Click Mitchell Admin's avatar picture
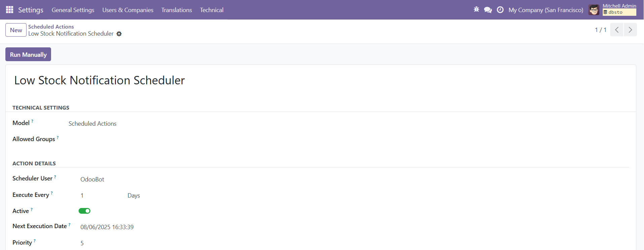 coord(594,10)
